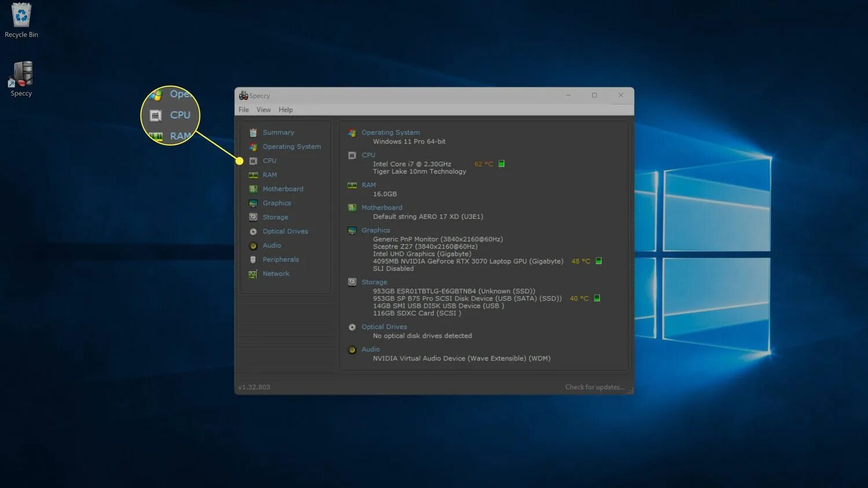
Task: Click the Motherboard heading link in summary
Action: click(382, 208)
